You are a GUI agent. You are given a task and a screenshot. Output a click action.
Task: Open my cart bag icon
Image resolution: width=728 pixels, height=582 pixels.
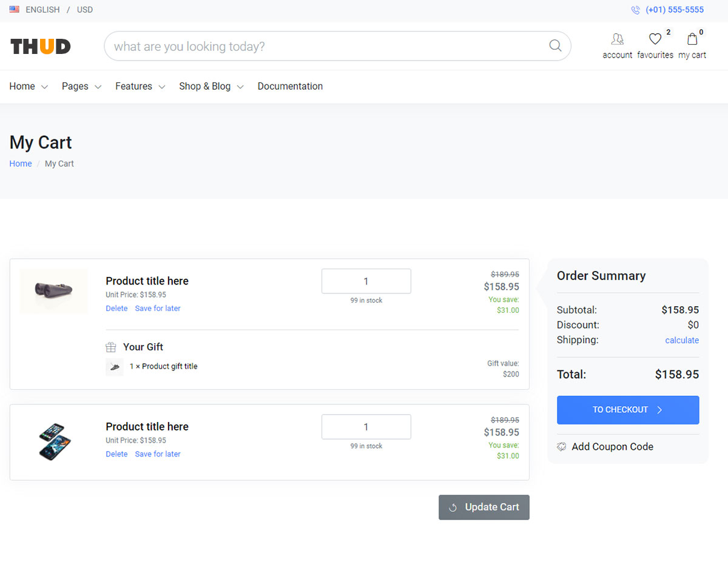pos(692,39)
